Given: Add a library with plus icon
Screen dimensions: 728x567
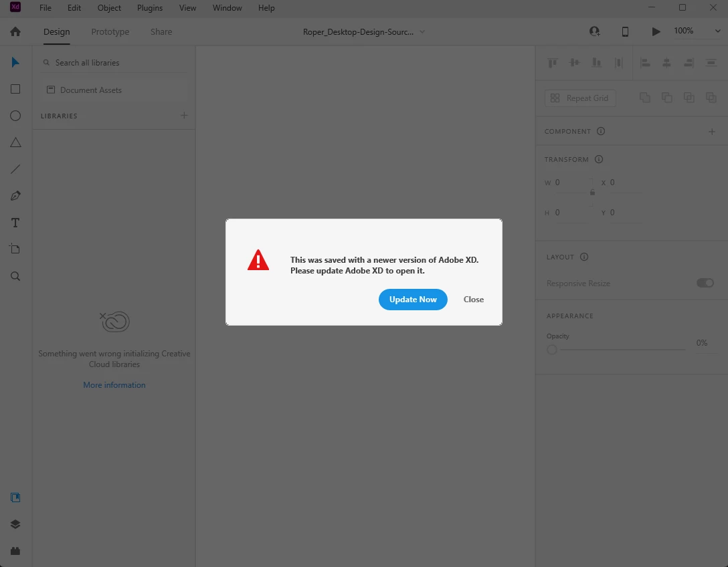Looking at the screenshot, I should (x=184, y=115).
